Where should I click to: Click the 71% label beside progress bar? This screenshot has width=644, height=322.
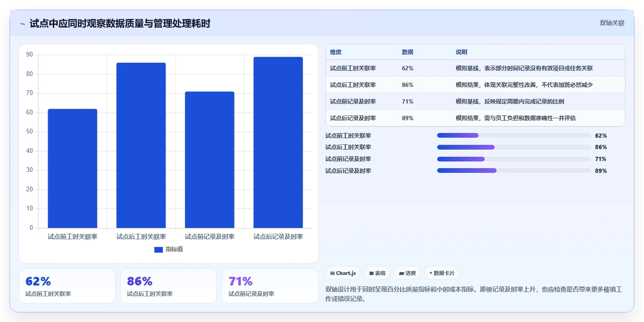click(601, 159)
